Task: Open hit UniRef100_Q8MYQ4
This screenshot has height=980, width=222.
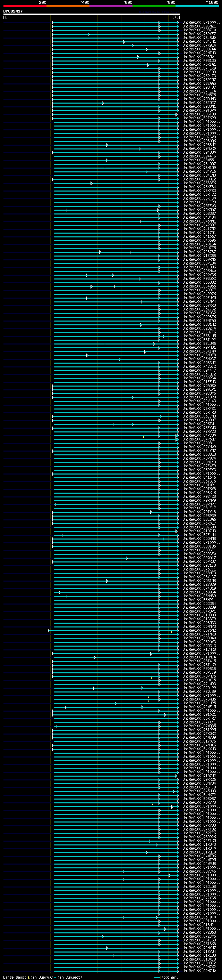Action: [199, 784]
